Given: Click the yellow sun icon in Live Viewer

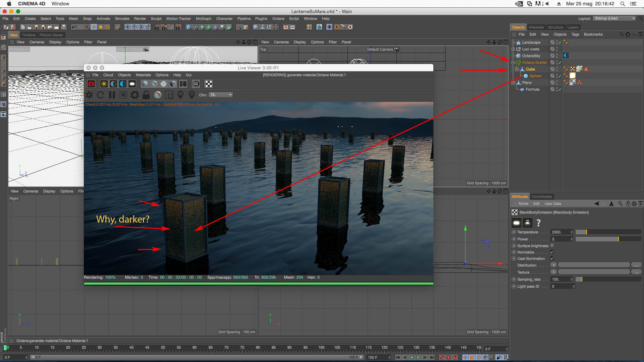Looking at the screenshot, I should pos(104,84).
